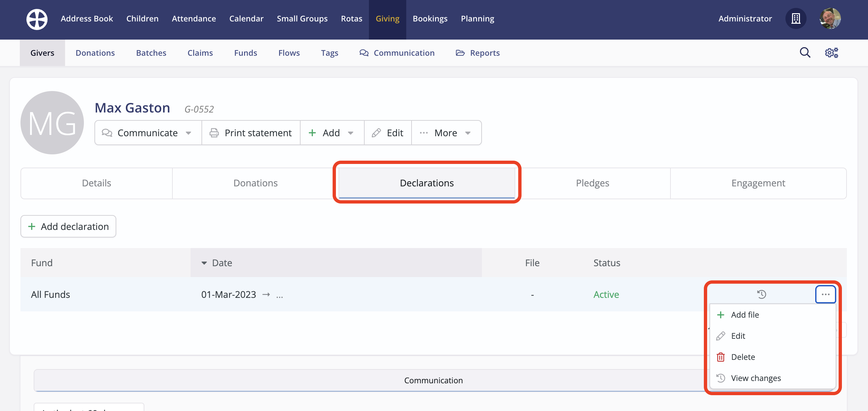The height and width of the screenshot is (411, 868).
Task: Sort by the Date column header
Action: (x=222, y=263)
